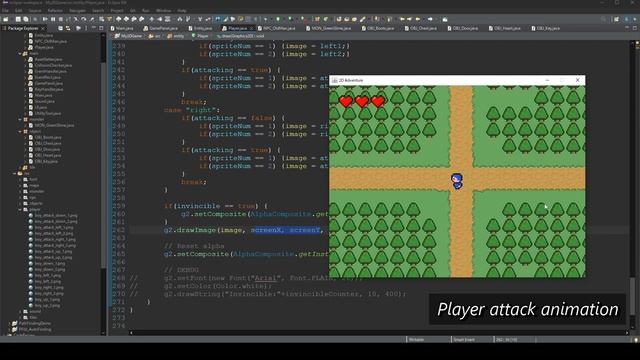This screenshot has height=360, width=640.
Task: Open the Source menu
Action: coord(35,11)
